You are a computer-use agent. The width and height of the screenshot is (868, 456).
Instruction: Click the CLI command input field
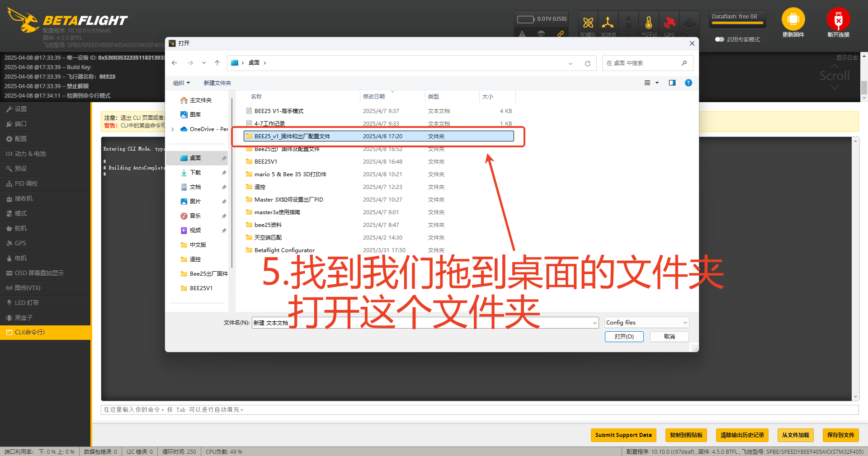pyautogui.click(x=479, y=410)
